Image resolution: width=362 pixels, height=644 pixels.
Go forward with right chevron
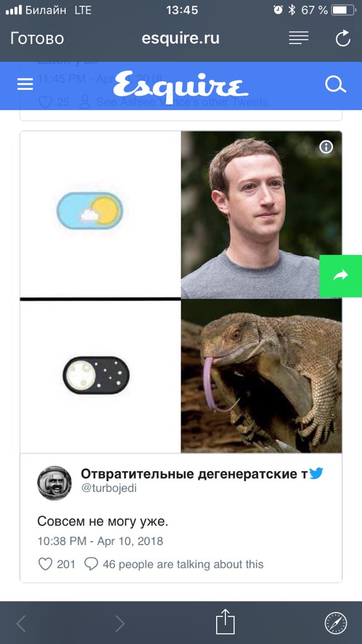coord(120,623)
